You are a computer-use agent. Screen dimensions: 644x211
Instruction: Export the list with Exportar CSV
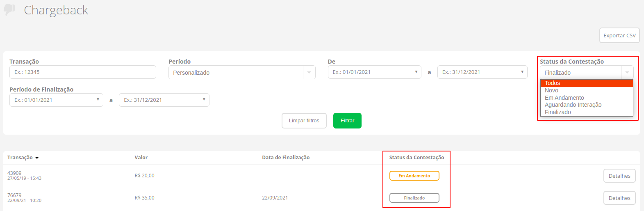pyautogui.click(x=619, y=35)
